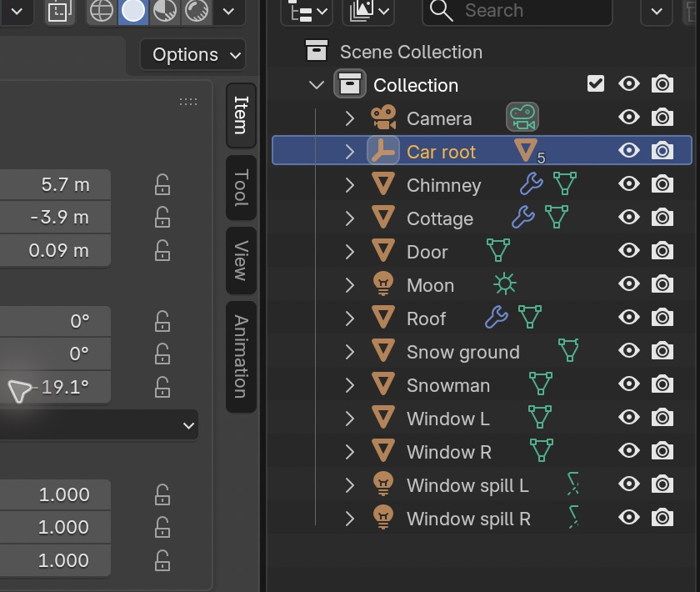Lock the 5.7 m location field
700x592 pixels.
[x=162, y=184]
